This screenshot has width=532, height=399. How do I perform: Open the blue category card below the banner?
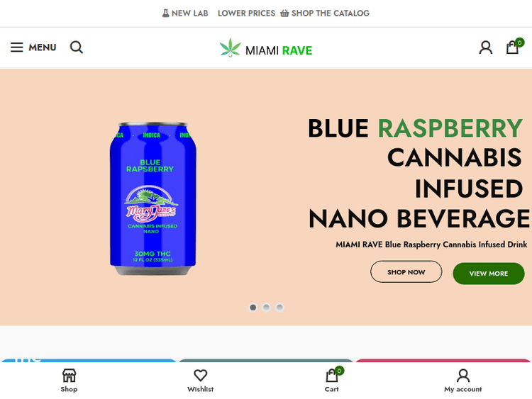coord(89,360)
